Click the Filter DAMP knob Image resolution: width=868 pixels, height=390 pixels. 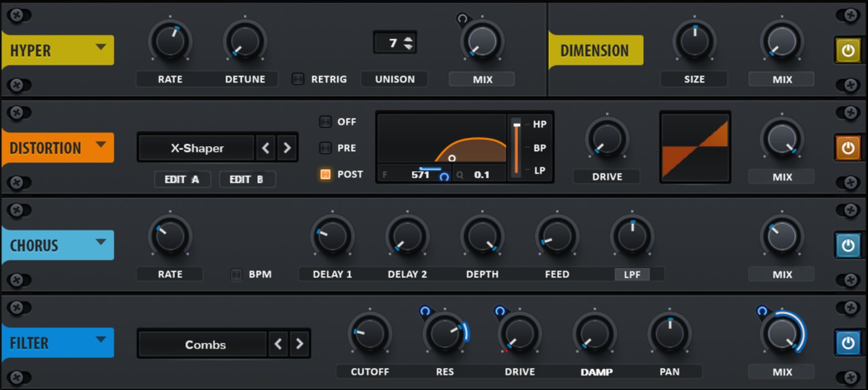(594, 334)
